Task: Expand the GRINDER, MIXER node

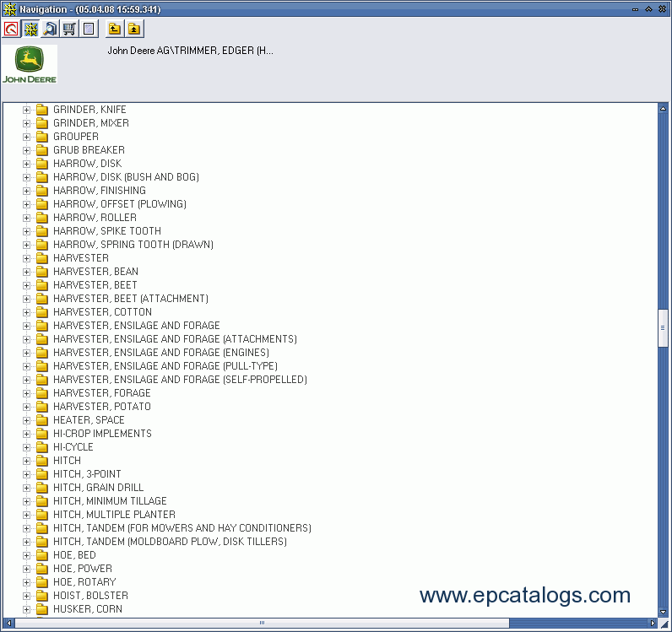Action: pos(26,123)
